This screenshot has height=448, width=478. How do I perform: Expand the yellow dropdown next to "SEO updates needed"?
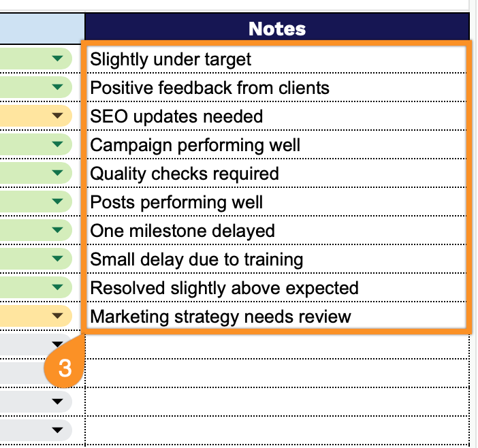(57, 116)
